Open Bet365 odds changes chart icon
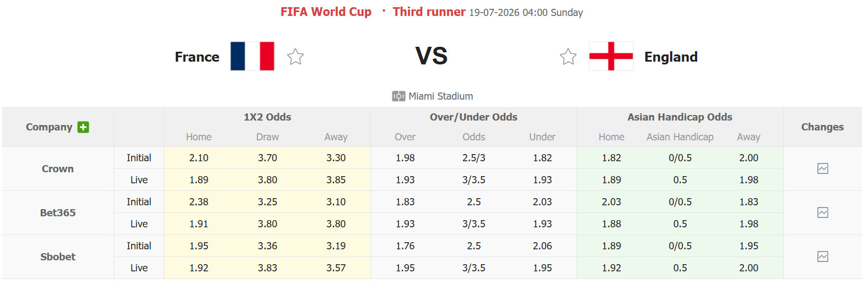This screenshot has width=868, height=284. point(823,212)
